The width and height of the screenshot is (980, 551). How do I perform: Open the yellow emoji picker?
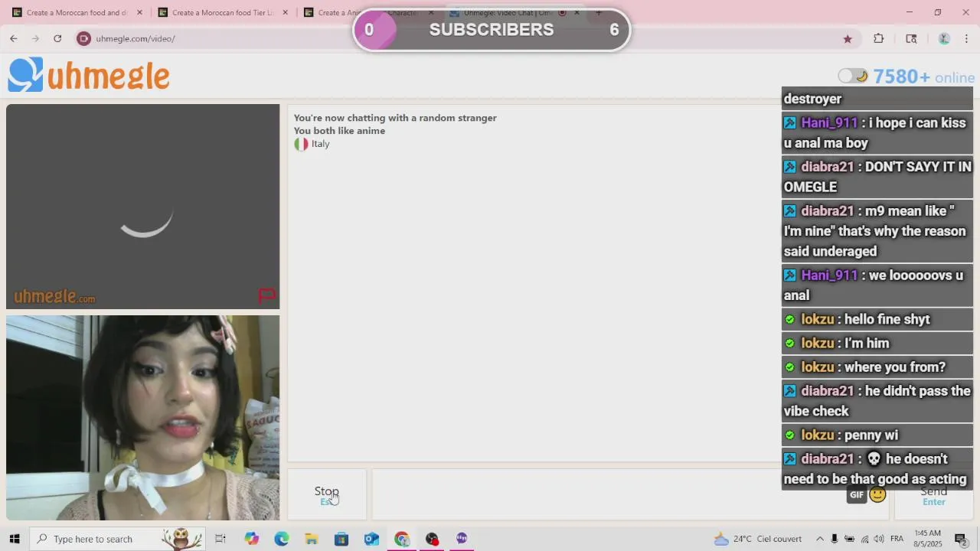(877, 494)
